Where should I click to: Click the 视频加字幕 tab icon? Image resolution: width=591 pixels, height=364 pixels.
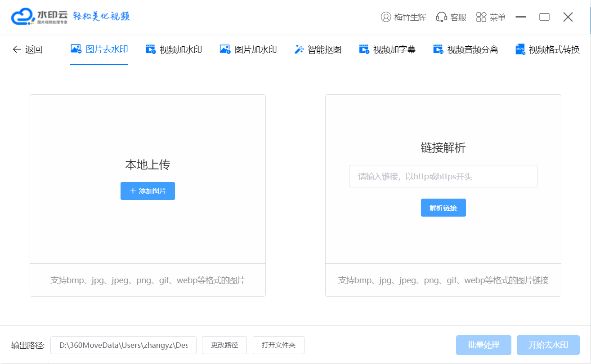(364, 49)
